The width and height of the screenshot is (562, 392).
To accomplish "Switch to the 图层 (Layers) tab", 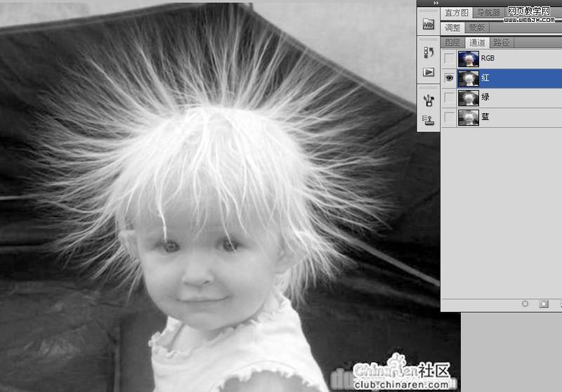I will click(x=453, y=43).
